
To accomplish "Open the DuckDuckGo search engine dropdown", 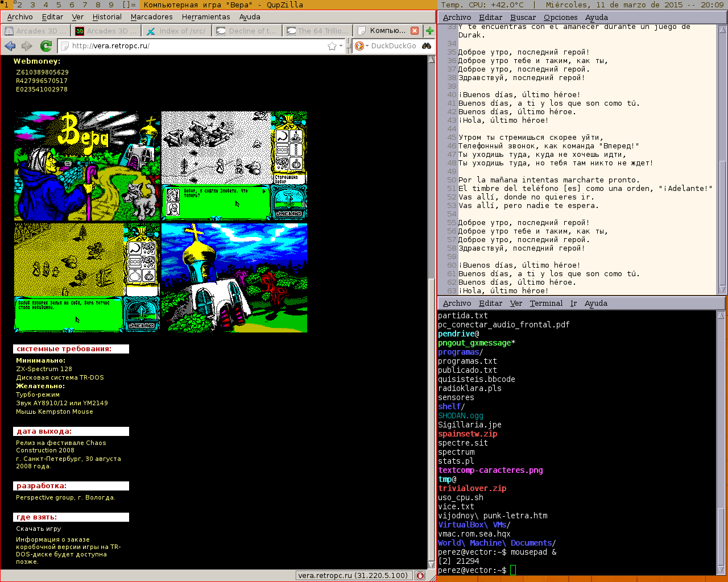I will tap(362, 46).
